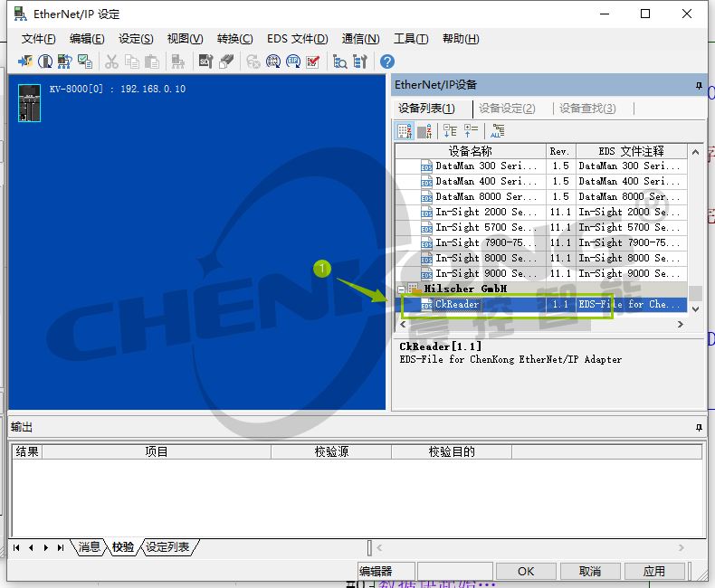Screen dimensions: 715x588
Task: Collapse the Hilscher GmbH tree group
Action: (x=401, y=289)
